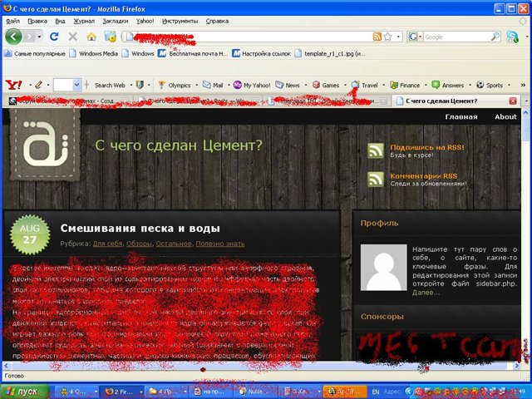This screenshot has width=532, height=399.
Task: Click the Yahoo! logo on the toolbar
Action: click(x=13, y=85)
